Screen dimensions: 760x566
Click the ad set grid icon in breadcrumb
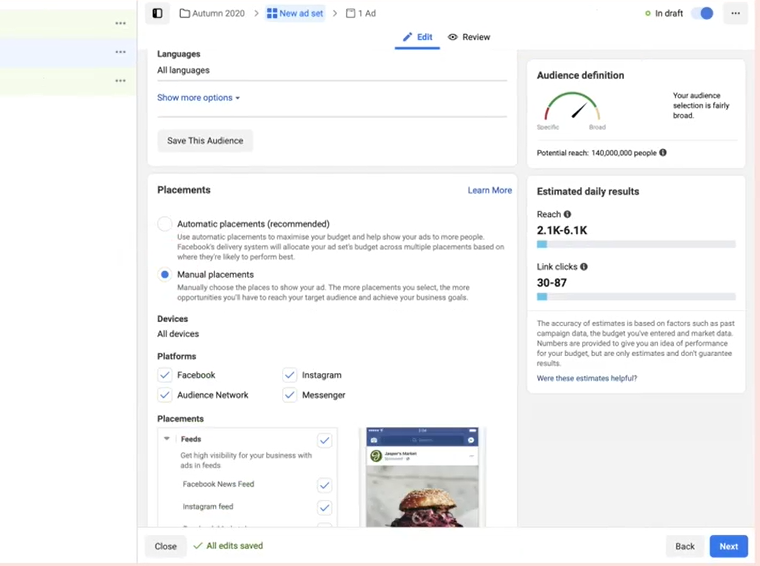coord(272,13)
